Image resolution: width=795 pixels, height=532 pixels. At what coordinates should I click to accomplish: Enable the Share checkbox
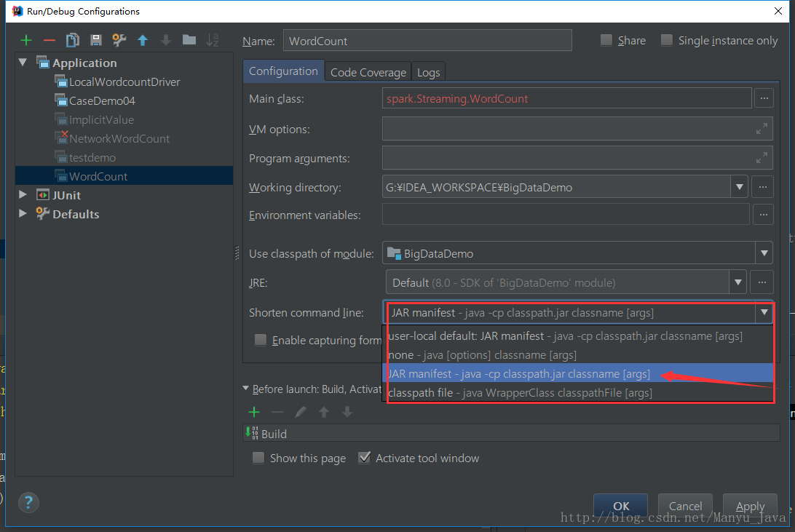click(606, 40)
